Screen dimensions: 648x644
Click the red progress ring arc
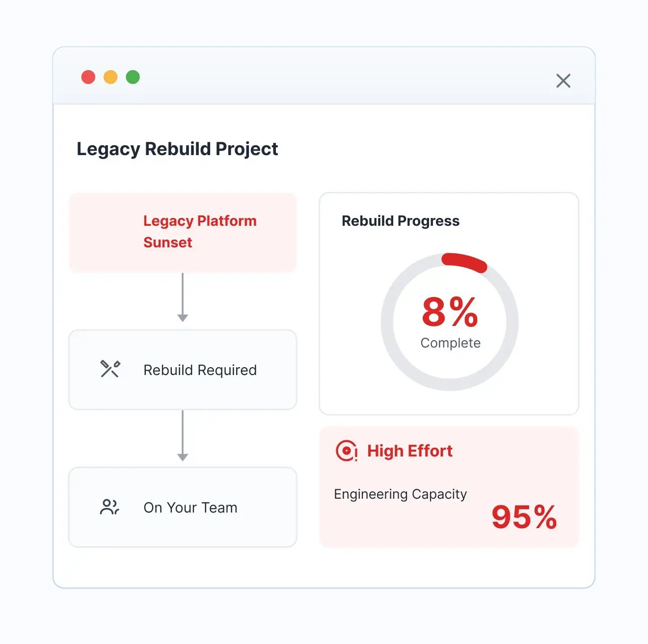pos(464,262)
